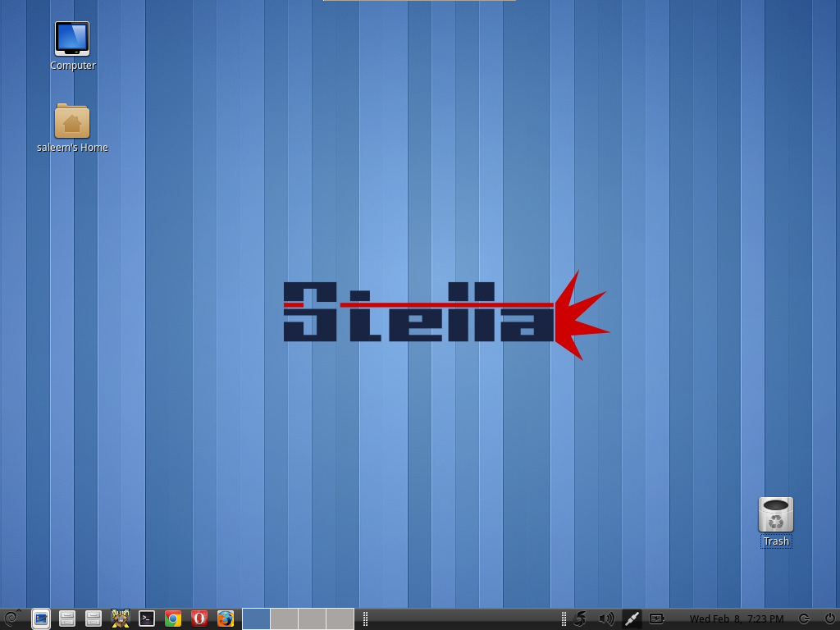Select the Trash icon on desktop

(776, 514)
